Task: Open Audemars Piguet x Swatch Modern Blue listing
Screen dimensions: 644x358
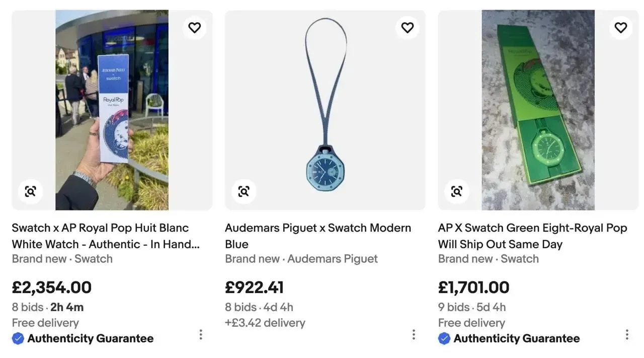Action: (318, 236)
